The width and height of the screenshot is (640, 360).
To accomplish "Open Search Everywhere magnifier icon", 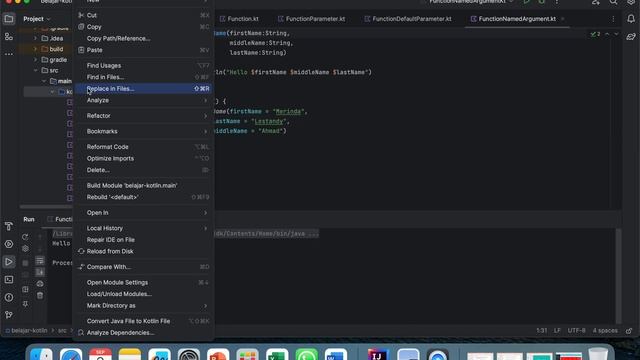I will 613,2.
